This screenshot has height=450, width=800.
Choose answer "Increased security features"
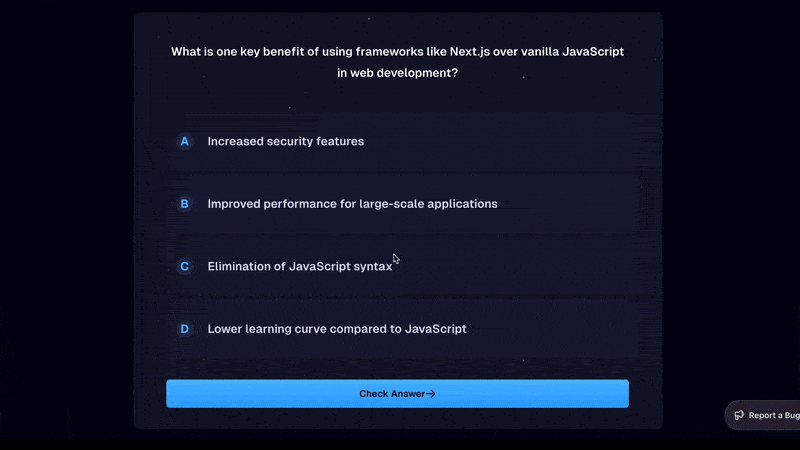click(x=286, y=142)
